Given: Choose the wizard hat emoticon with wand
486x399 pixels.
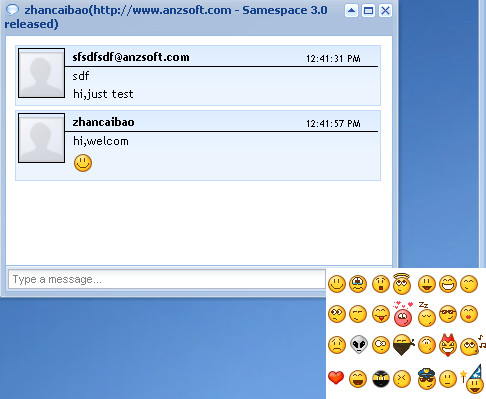Looking at the screenshot, I should pos(473,379).
